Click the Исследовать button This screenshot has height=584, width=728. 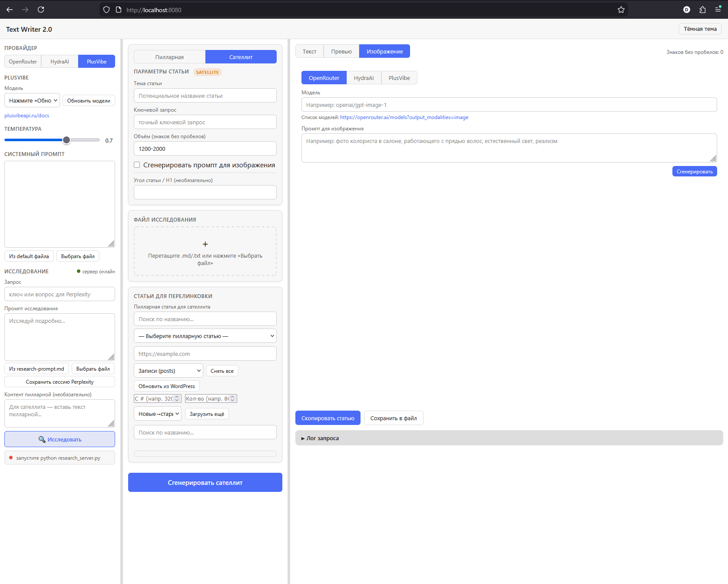click(60, 439)
